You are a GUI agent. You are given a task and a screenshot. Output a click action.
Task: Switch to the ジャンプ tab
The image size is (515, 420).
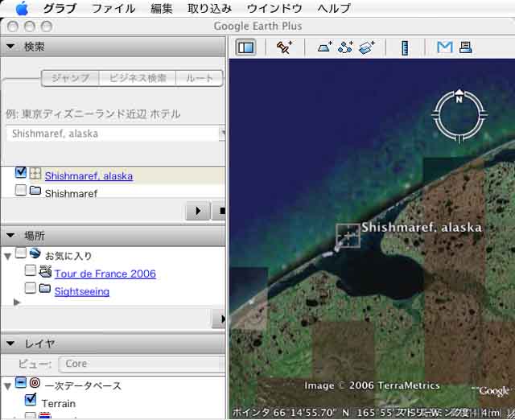(70, 78)
